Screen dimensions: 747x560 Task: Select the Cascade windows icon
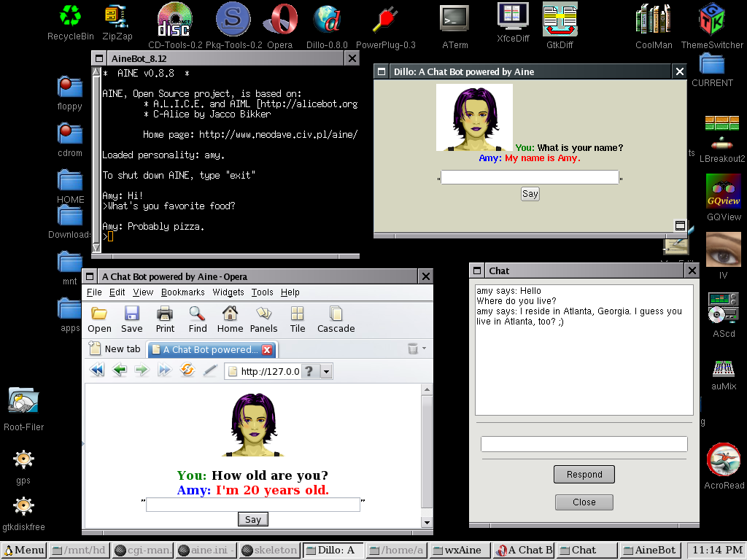tap(336, 319)
